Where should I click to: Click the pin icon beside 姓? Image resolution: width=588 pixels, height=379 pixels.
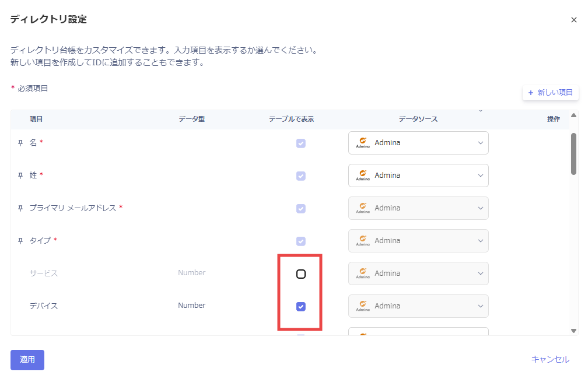coord(20,176)
